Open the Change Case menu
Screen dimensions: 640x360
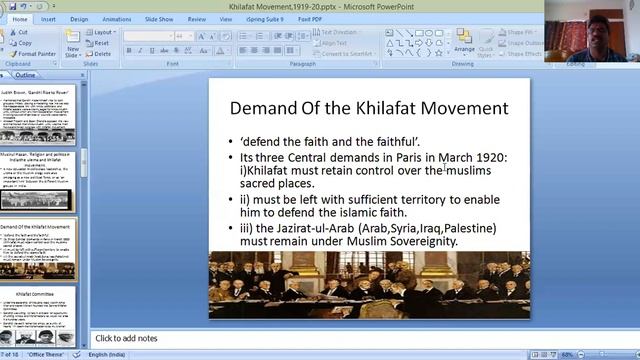pyautogui.click(x=204, y=51)
